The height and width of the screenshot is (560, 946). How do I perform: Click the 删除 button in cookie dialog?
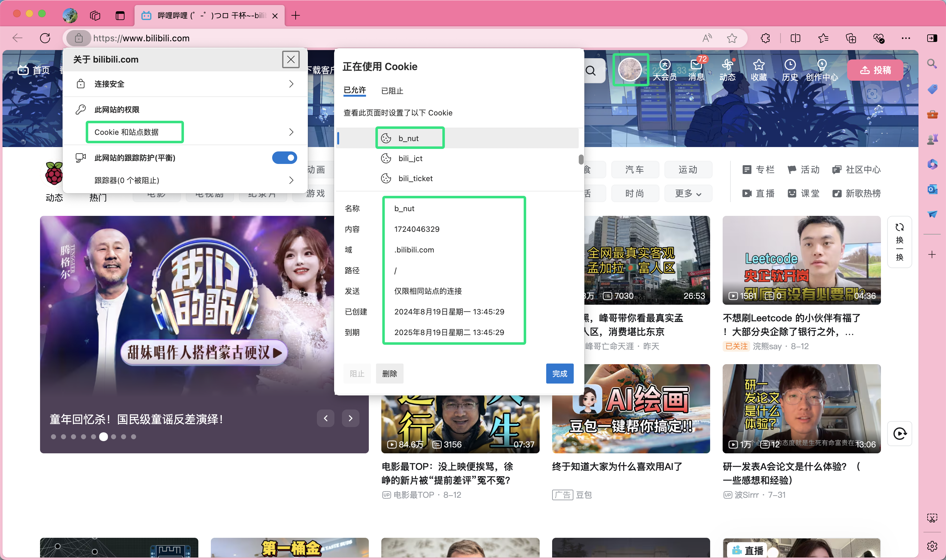click(x=389, y=374)
